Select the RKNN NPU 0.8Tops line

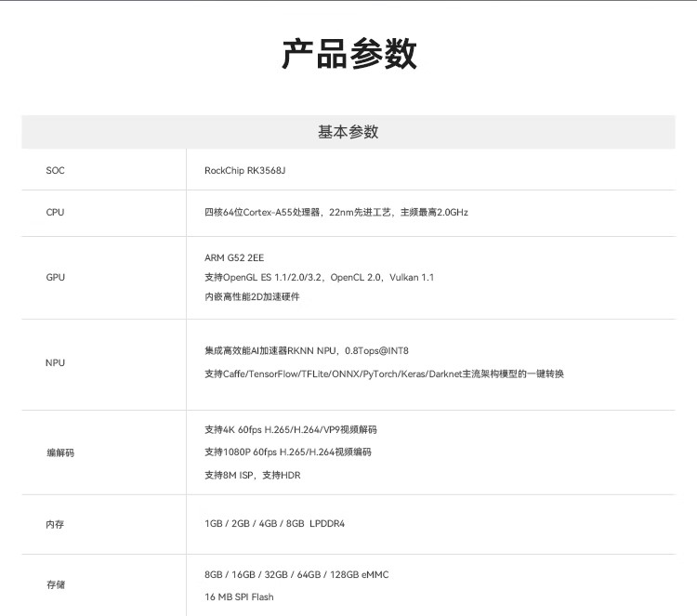click(x=306, y=351)
